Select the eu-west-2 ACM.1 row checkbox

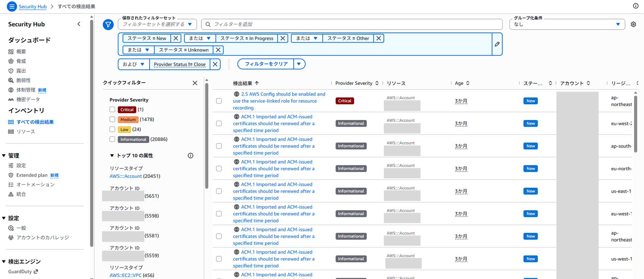point(219,124)
